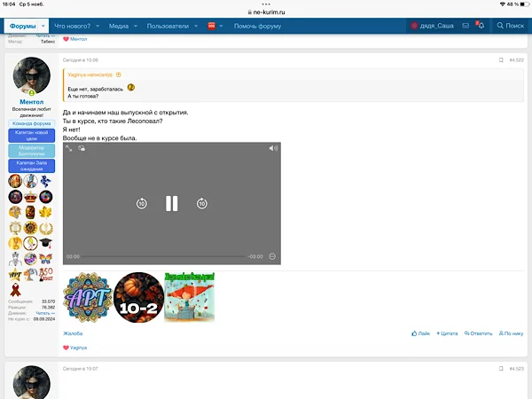Open the Поиск search
The height and width of the screenshot is (399, 532).
pyautogui.click(x=510, y=26)
